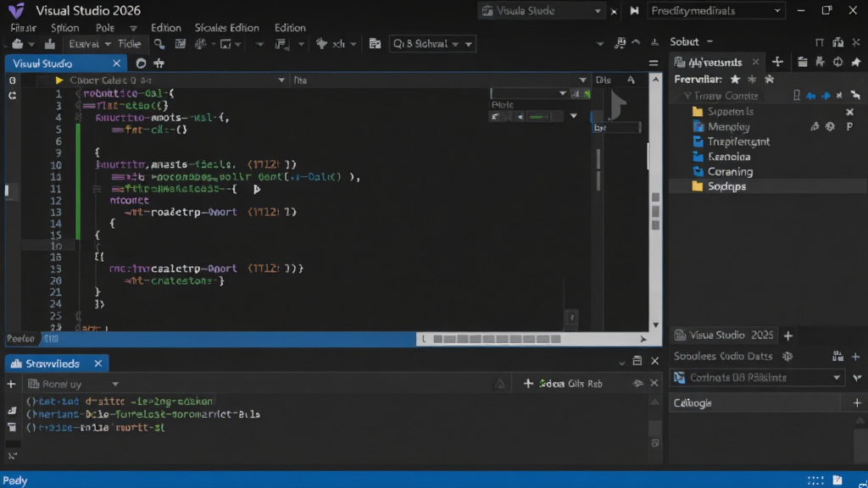Open the Fitesir menu
Screen dimensions: 868x488
coord(23,28)
